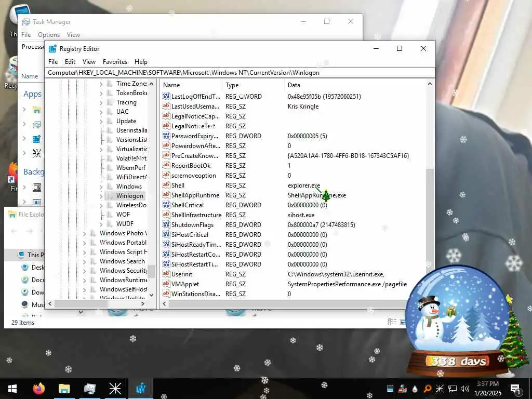Select the Winlogon key in tree
This screenshot has height=399, width=532.
[129, 196]
